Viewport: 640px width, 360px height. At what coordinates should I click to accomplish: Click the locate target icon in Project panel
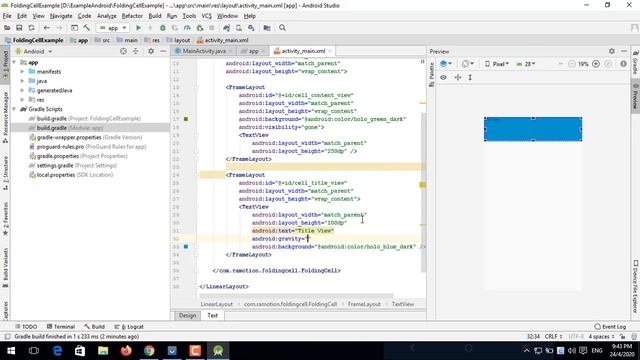pos(123,51)
